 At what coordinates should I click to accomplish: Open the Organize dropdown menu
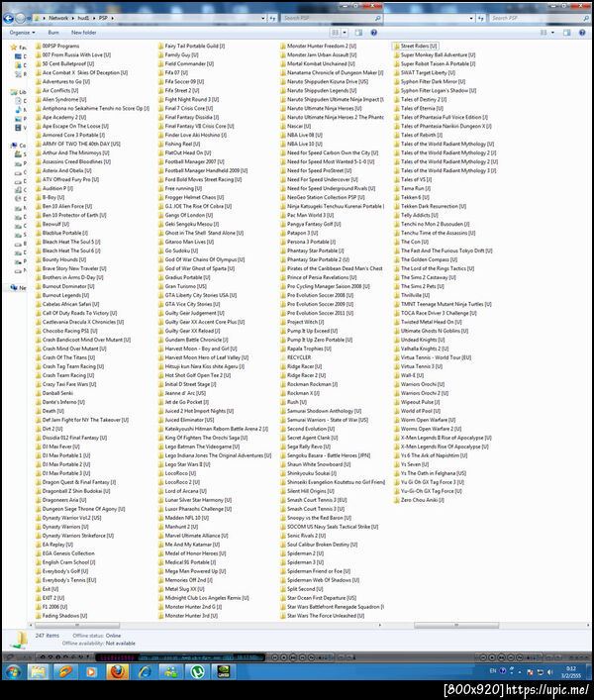click(23, 33)
